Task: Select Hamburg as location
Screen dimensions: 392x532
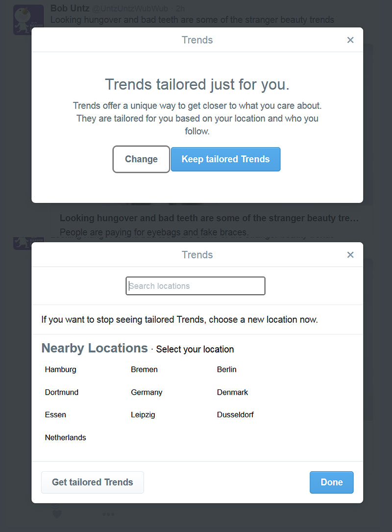Action: [x=60, y=370]
